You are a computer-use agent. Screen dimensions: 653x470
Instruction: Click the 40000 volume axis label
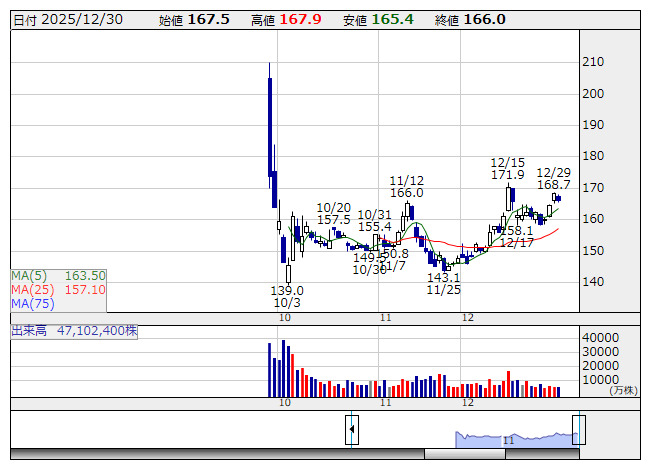(x=601, y=338)
